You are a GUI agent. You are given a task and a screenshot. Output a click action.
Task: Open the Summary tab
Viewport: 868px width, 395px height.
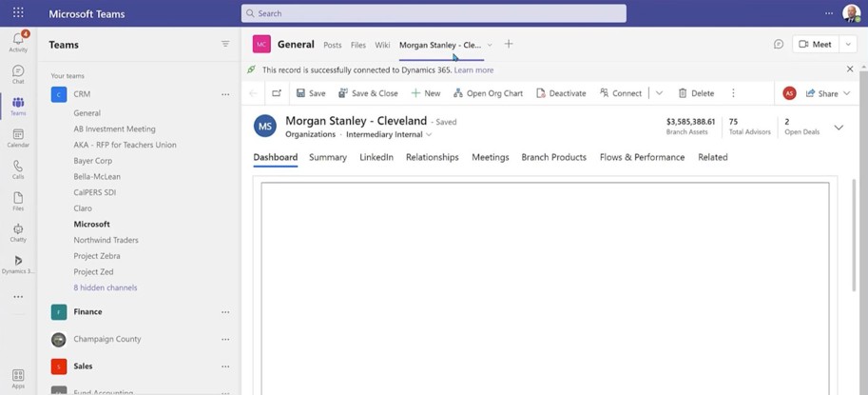(x=328, y=157)
